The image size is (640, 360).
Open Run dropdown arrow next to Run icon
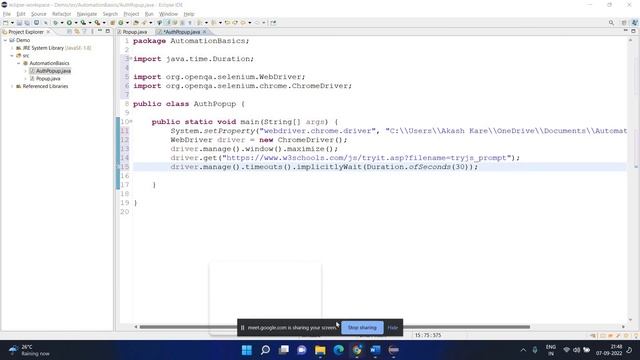pos(76,23)
